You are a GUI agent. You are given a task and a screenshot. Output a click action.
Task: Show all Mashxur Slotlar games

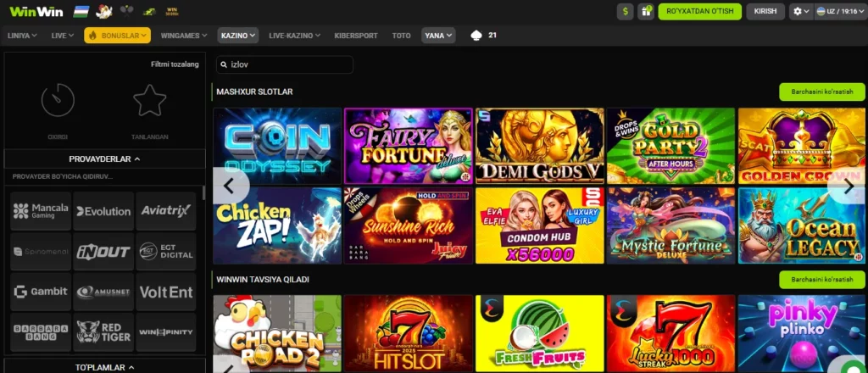coord(822,92)
